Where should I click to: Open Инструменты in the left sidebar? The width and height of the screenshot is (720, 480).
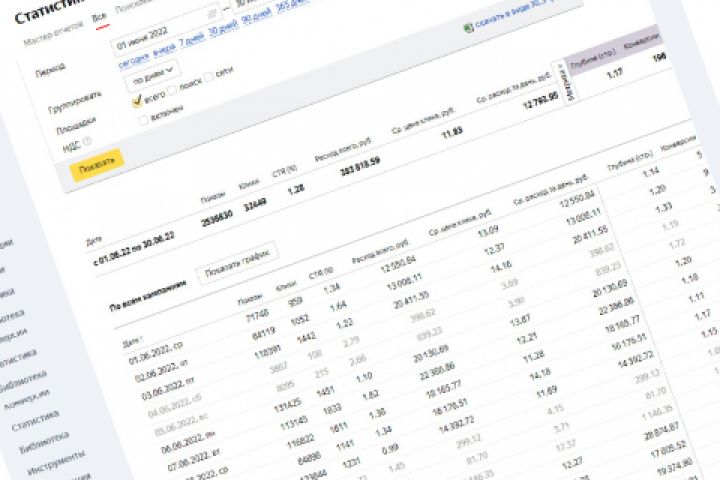(x=56, y=463)
